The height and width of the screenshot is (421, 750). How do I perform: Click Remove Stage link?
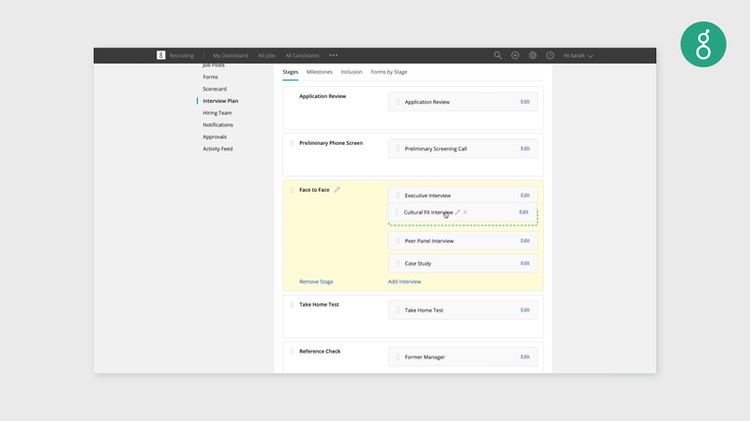[x=316, y=282]
